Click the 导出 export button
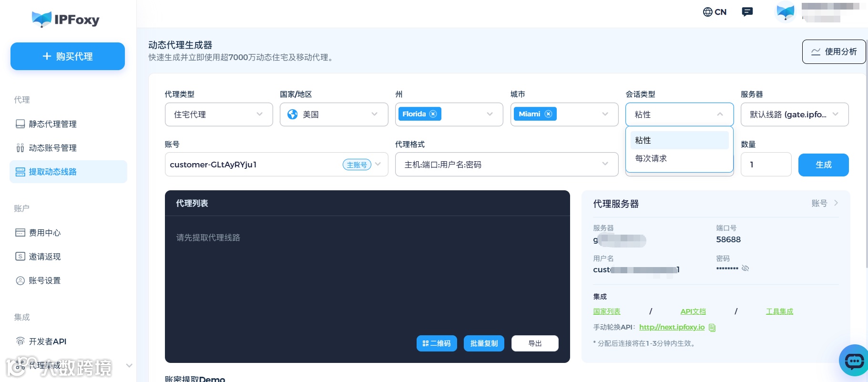Image resolution: width=868 pixels, height=382 pixels. pyautogui.click(x=535, y=343)
